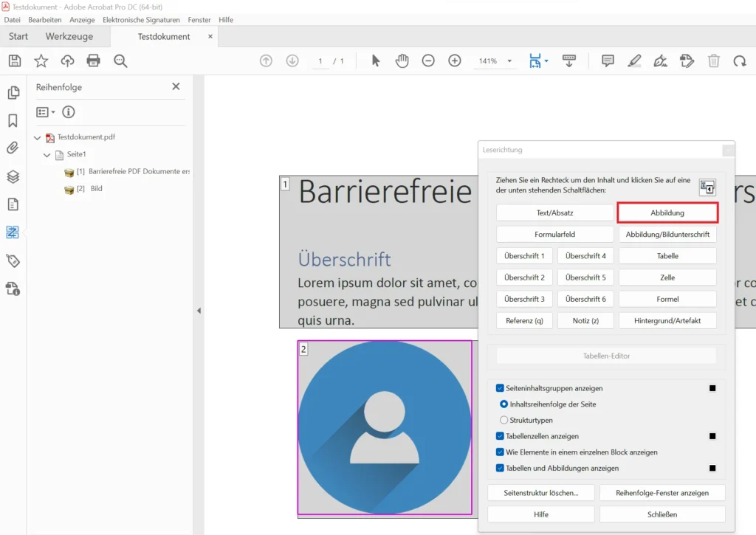The width and height of the screenshot is (756, 535).
Task: Toggle Seiteninhaltsgruppen anzeigen checkbox
Action: [x=500, y=388]
